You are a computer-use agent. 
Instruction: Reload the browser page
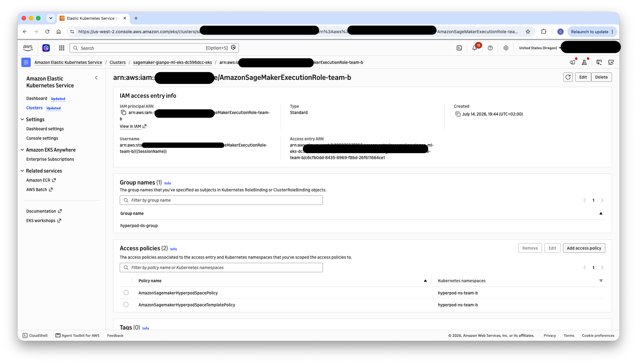(x=47, y=32)
